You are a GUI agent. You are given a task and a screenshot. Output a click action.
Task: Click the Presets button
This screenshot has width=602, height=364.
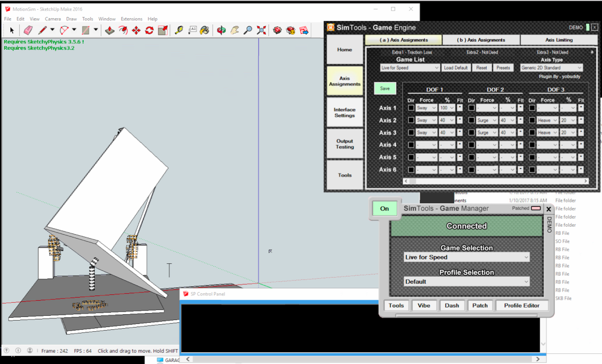pyautogui.click(x=503, y=68)
